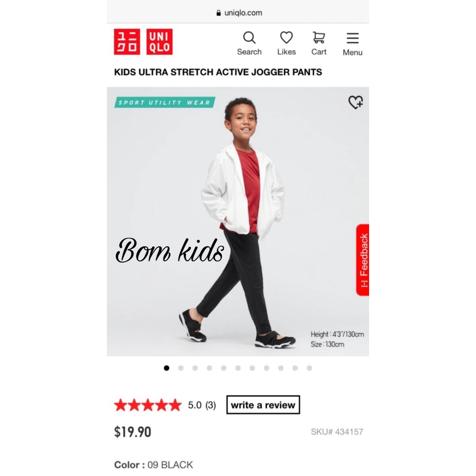Click the write a review button

(263, 405)
